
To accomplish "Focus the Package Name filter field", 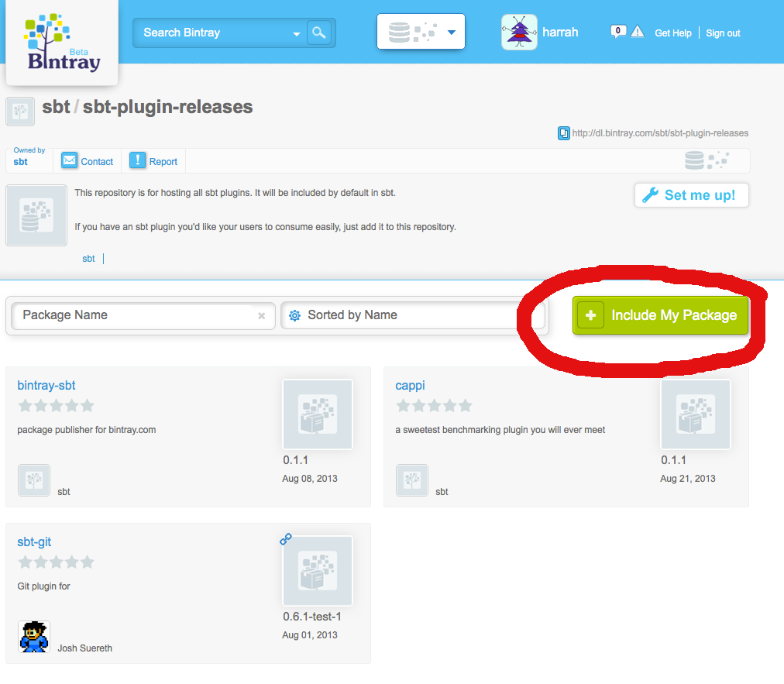I will point(143,315).
